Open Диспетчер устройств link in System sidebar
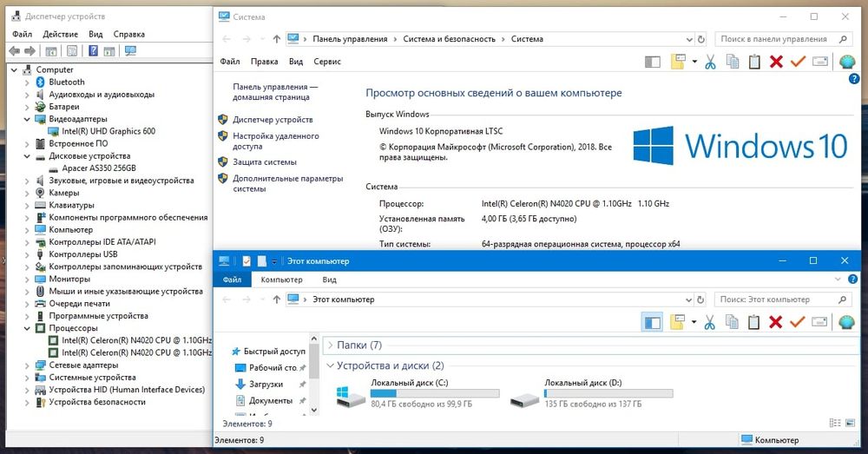 (273, 120)
